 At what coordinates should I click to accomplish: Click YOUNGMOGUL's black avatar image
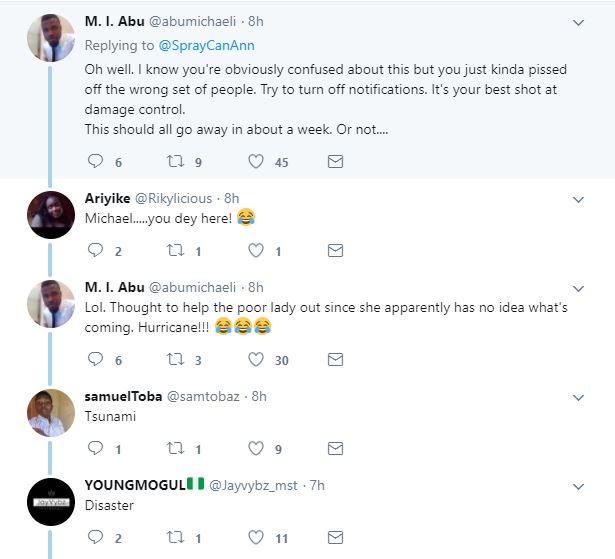50,503
